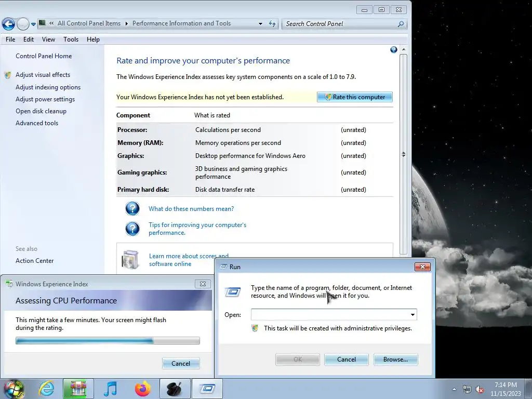Click the network tray icon

[467, 390]
